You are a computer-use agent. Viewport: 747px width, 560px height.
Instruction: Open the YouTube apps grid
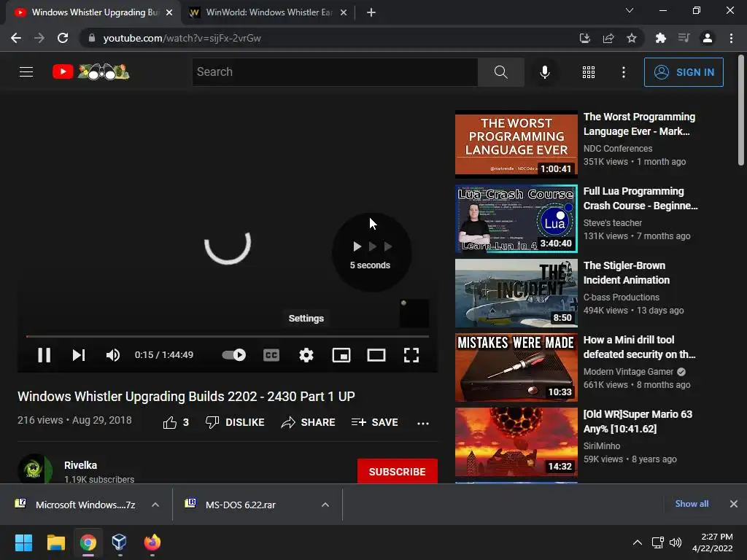pos(589,72)
